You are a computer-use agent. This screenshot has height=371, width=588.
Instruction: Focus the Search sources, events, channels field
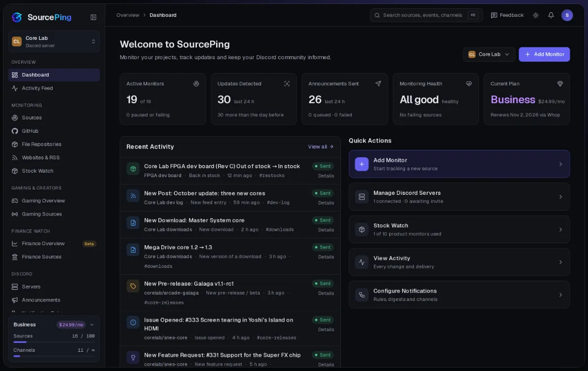pos(426,15)
